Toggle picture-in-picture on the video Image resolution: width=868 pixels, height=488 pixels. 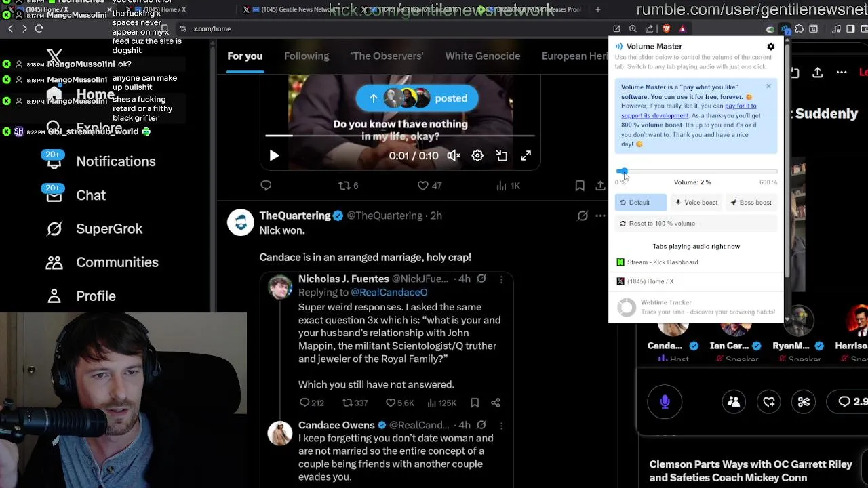tap(502, 156)
